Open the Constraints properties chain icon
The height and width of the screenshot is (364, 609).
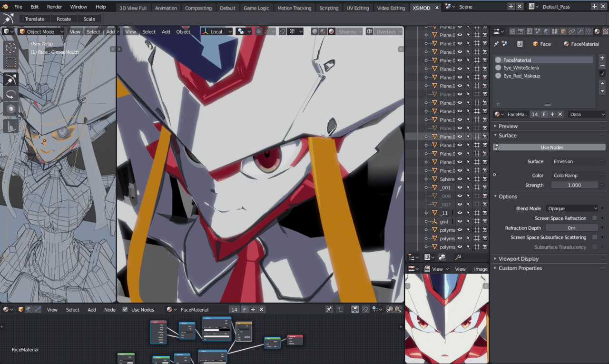pos(572,31)
